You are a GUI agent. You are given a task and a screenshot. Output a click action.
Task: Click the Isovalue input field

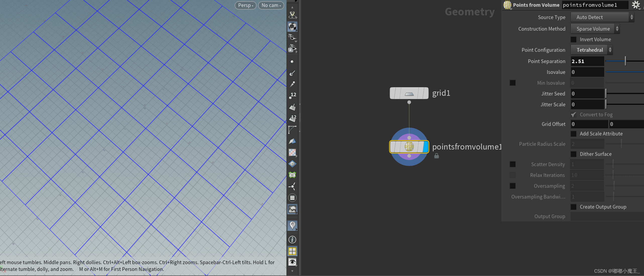(587, 72)
